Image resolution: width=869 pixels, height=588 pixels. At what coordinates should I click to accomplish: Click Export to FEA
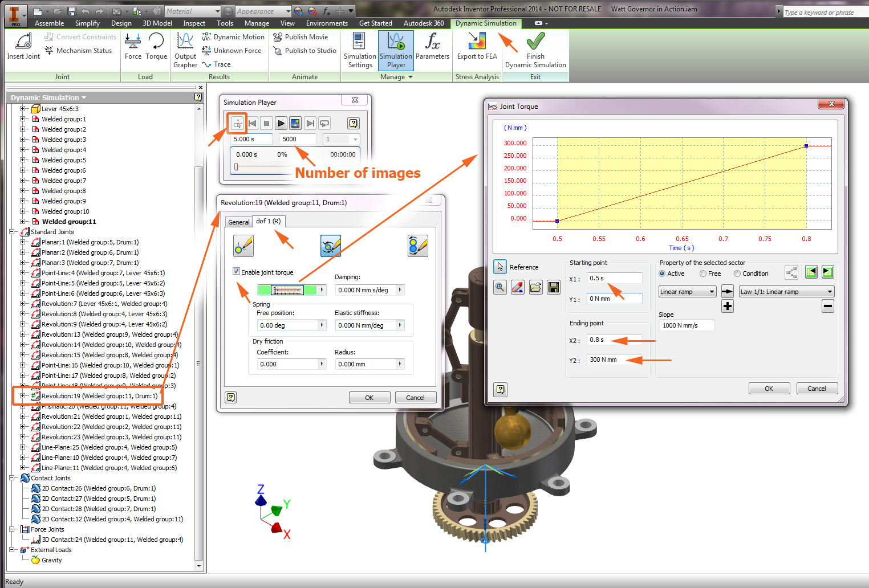click(x=477, y=46)
